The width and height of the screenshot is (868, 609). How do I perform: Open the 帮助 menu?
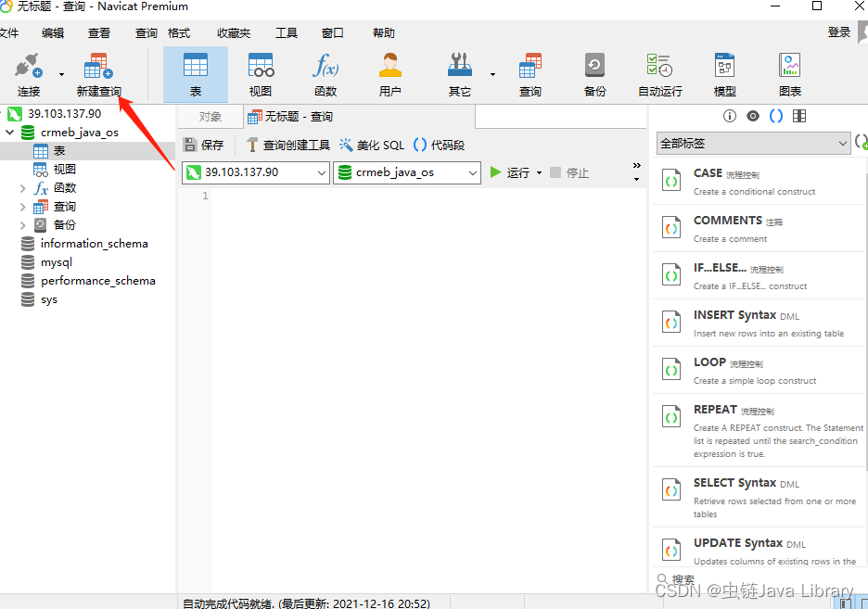tap(384, 33)
